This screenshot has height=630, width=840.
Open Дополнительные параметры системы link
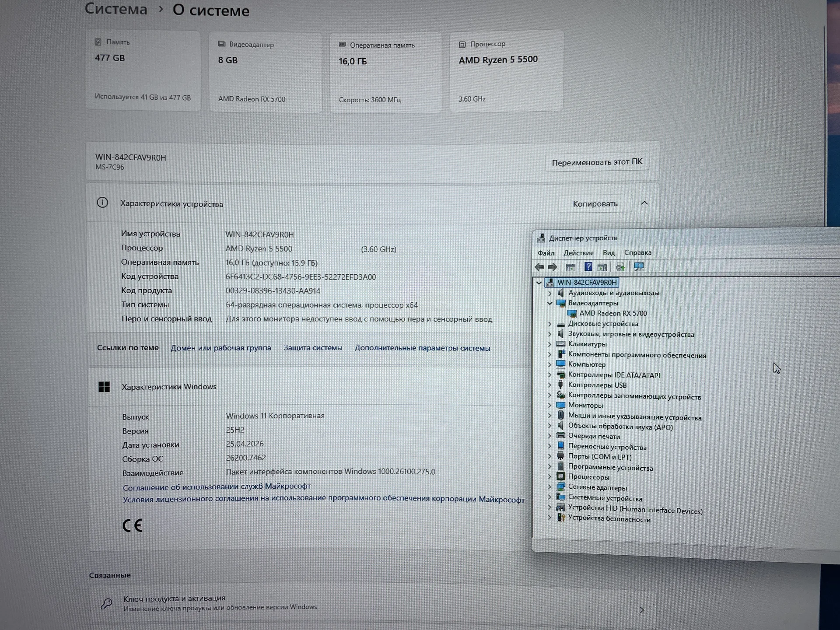tap(423, 348)
